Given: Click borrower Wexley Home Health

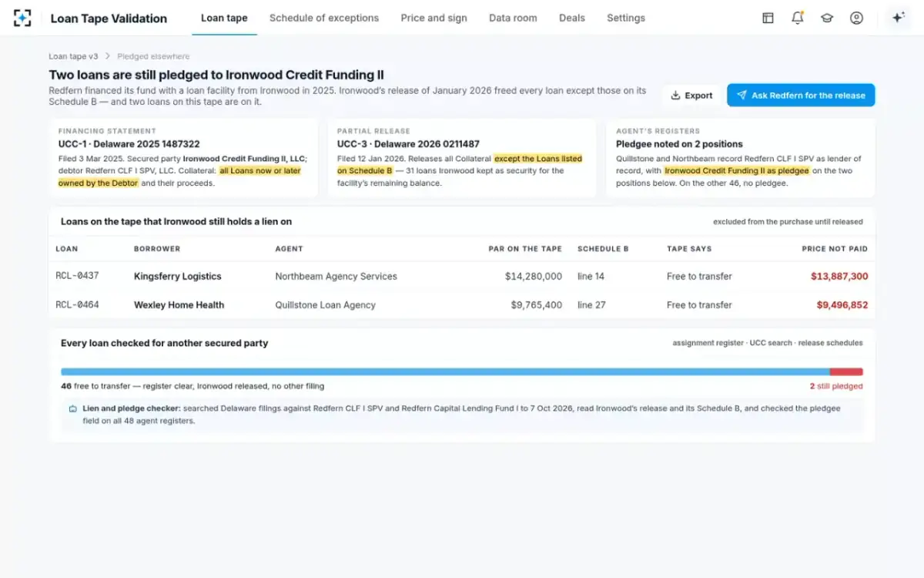Looking at the screenshot, I should coord(179,304).
